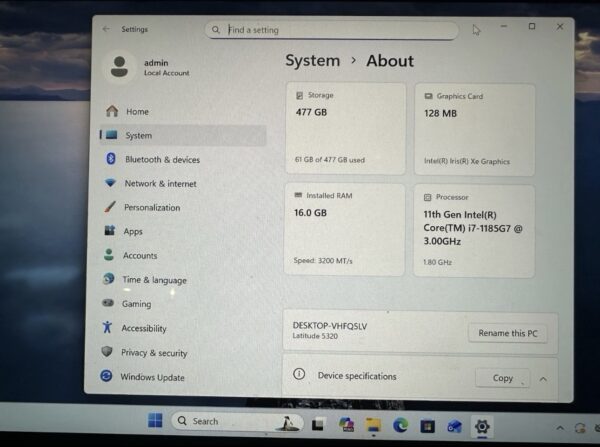Click System in the breadcrumb heading

pos(313,60)
